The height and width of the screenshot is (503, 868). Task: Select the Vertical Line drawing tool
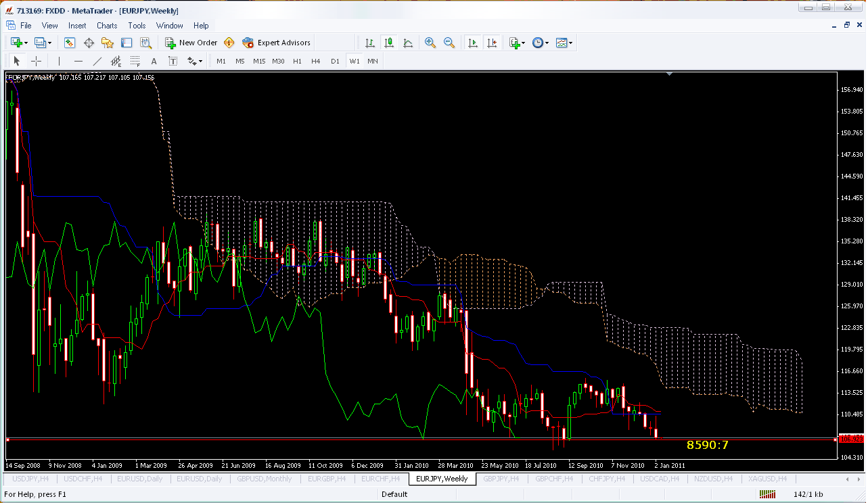click(60, 61)
